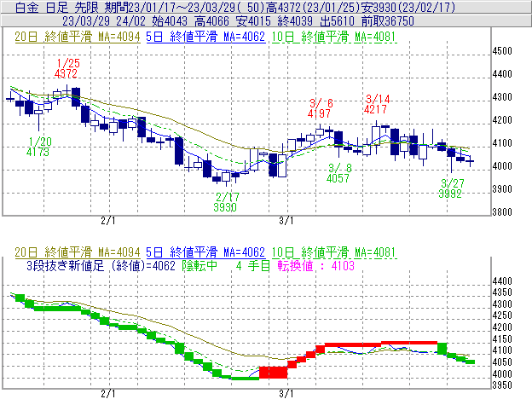The height and width of the screenshot is (405, 532).
Task: Click the open interest 前取36750
Action: (387, 21)
